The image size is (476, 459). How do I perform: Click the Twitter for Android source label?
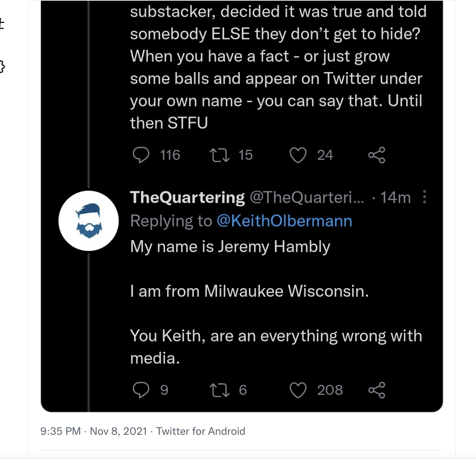click(x=201, y=431)
